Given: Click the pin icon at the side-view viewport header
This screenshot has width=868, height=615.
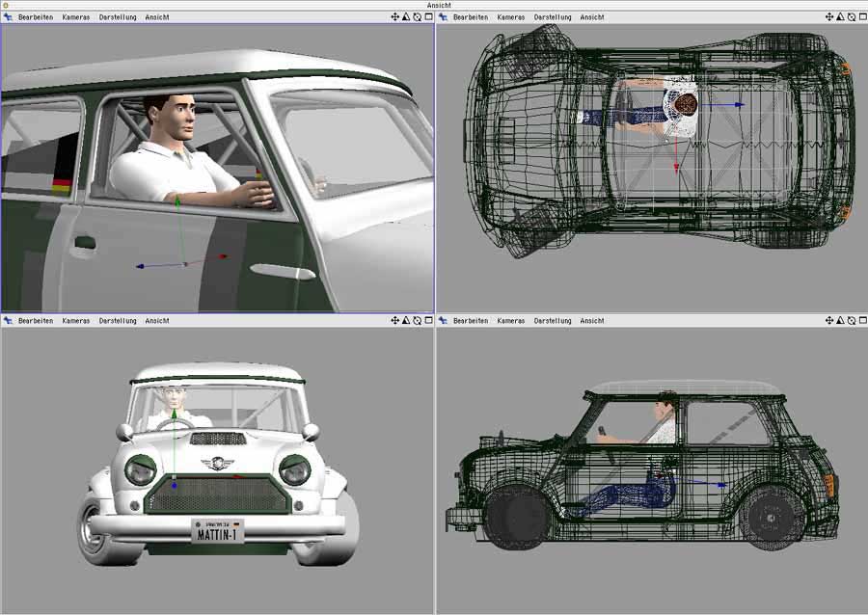Looking at the screenshot, I should 443,321.
